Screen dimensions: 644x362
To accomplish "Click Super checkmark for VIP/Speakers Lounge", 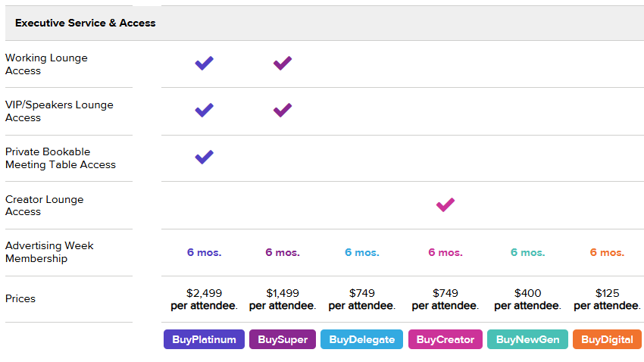I will point(283,111).
